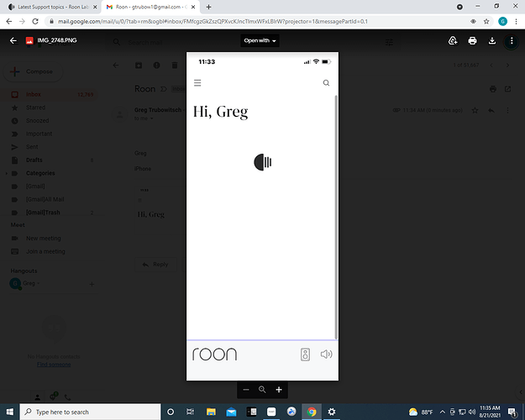Open Chrome from the taskbar

tap(312, 412)
